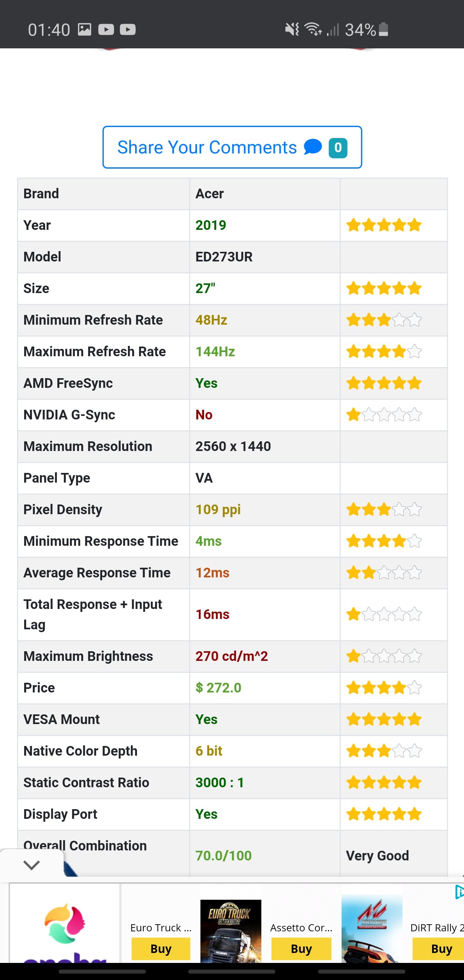Tap the battery icon in status bar

click(383, 29)
